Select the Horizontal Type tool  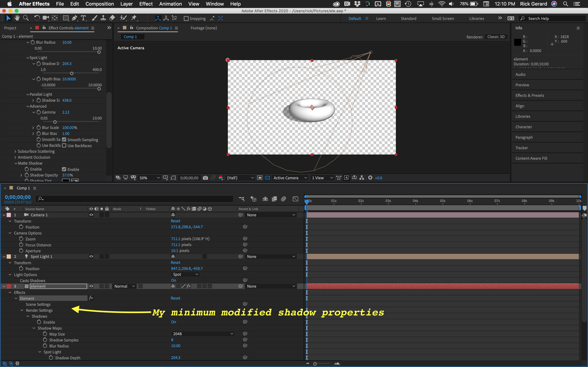point(83,18)
